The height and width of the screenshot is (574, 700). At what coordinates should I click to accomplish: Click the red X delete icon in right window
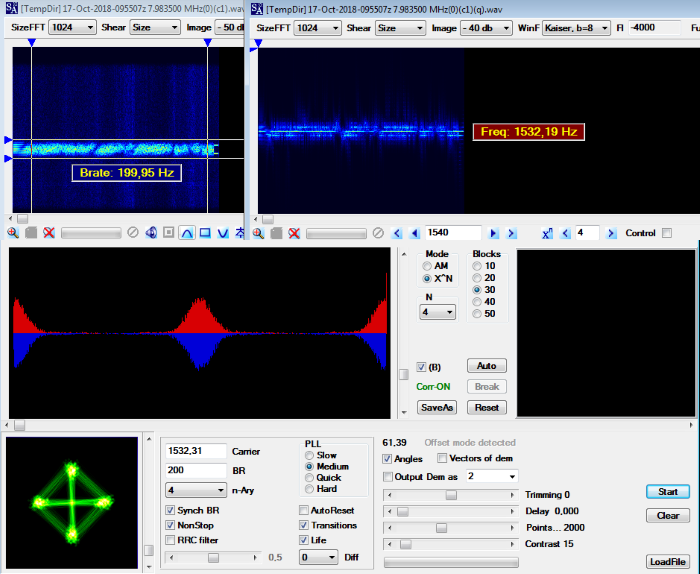coord(294,233)
